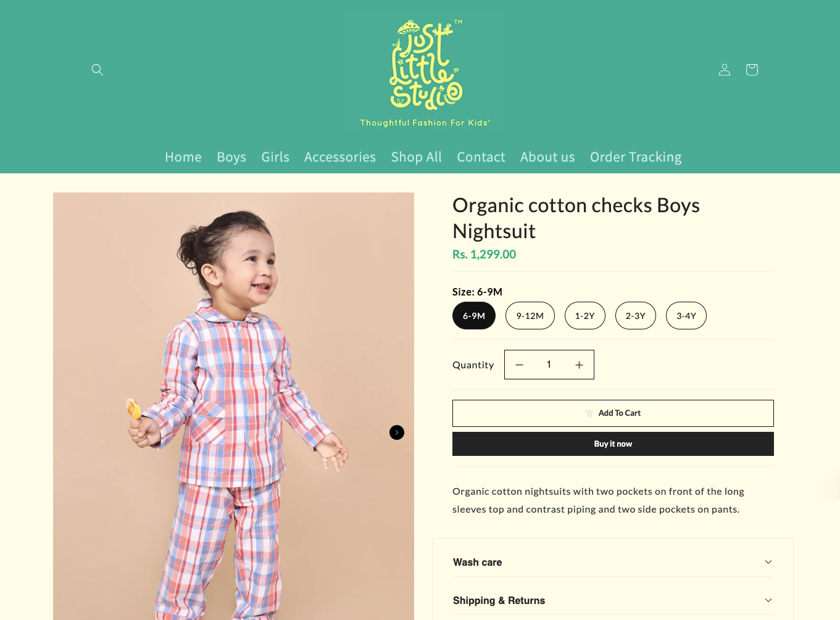Open the Order Tracking page
Image resolution: width=840 pixels, height=620 pixels.
636,157
